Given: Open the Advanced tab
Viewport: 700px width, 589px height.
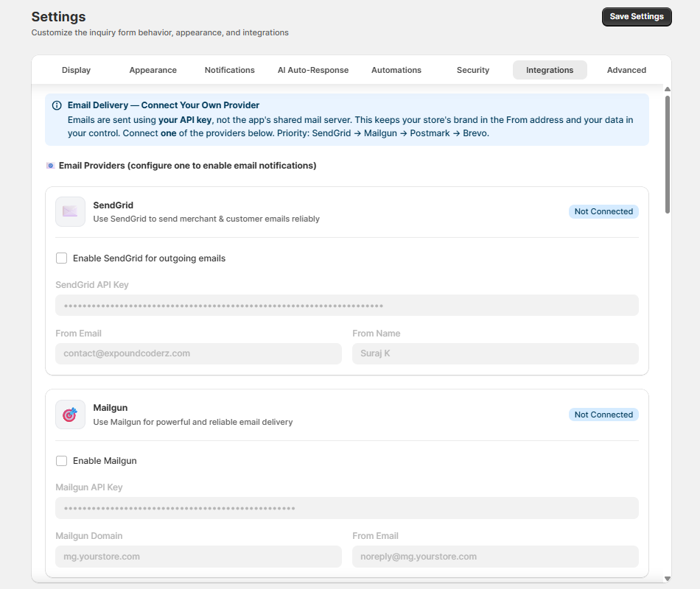Looking at the screenshot, I should click(626, 70).
